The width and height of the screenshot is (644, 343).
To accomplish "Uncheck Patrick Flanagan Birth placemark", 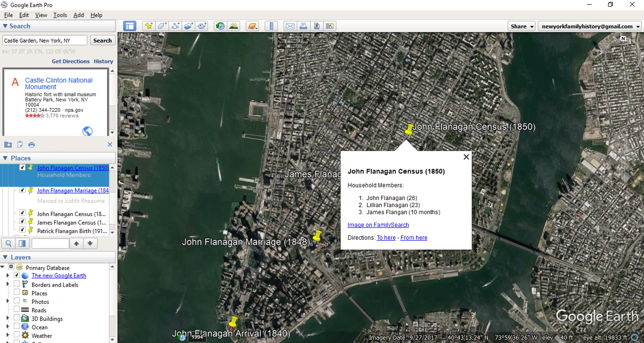I will pos(22,231).
